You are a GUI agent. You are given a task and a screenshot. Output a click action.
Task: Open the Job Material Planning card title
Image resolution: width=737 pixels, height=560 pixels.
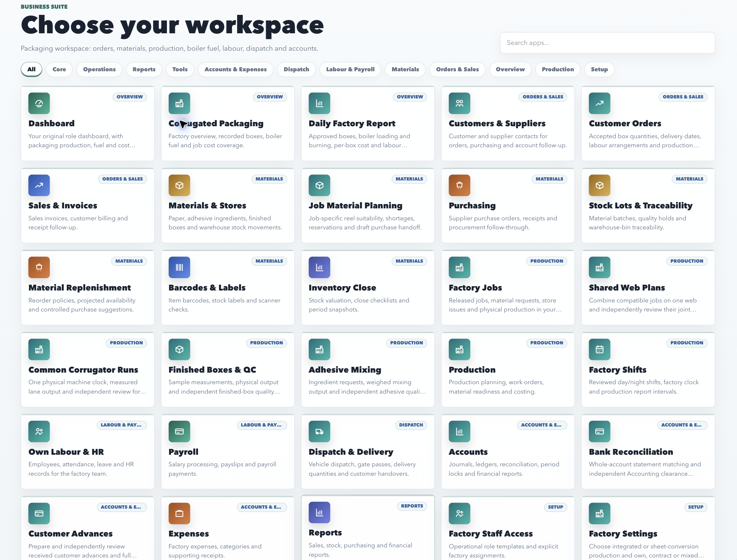point(355,205)
